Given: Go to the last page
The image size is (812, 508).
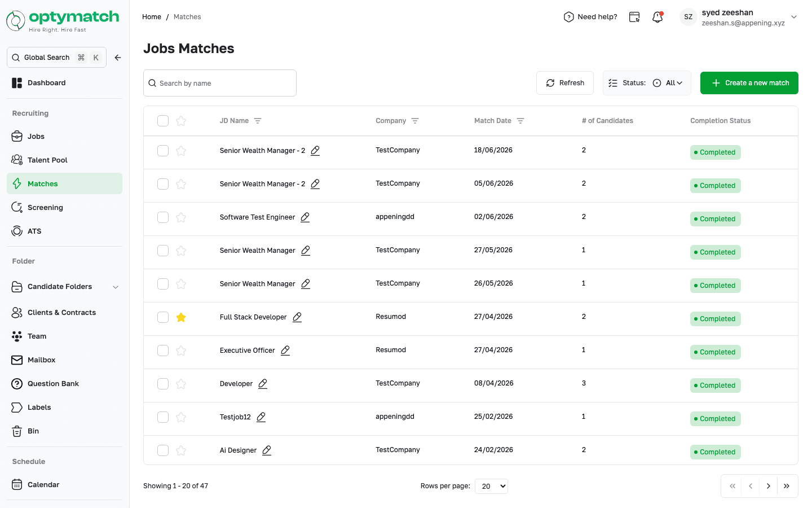Looking at the screenshot, I should tap(787, 486).
